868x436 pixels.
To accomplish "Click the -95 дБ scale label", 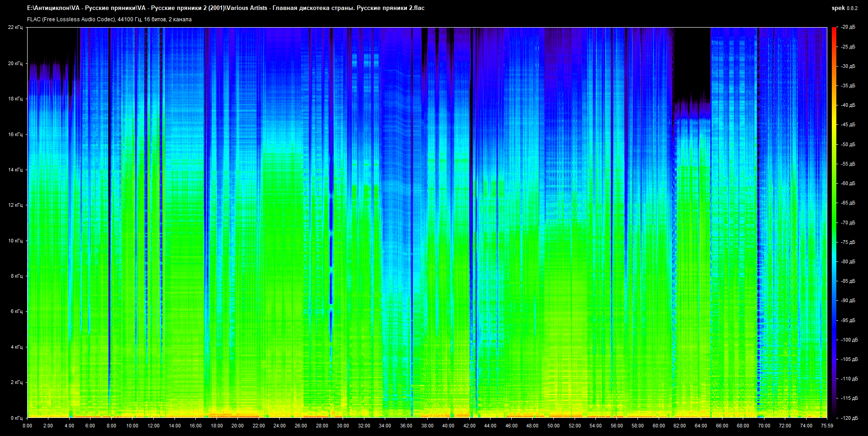I will [x=848, y=320].
